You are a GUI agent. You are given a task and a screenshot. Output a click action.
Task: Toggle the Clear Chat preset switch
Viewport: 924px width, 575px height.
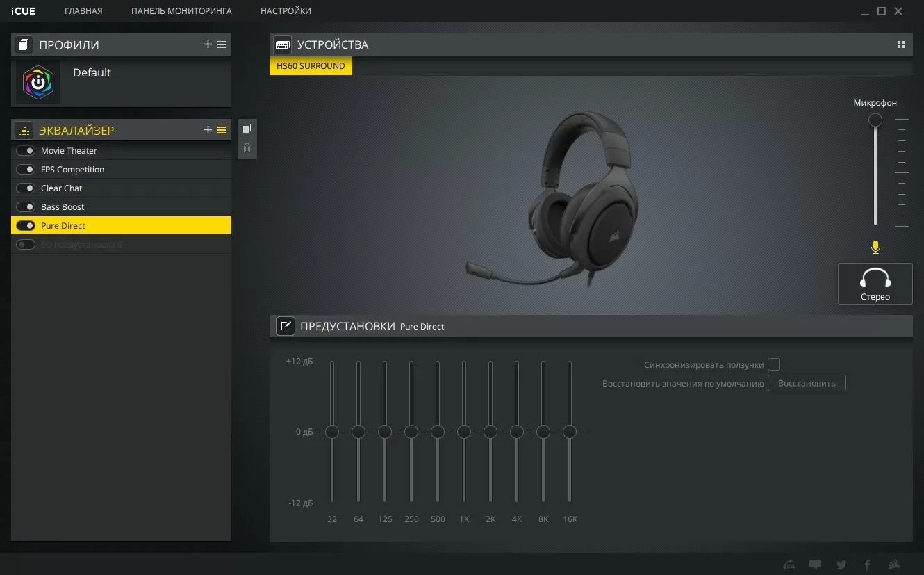(26, 188)
